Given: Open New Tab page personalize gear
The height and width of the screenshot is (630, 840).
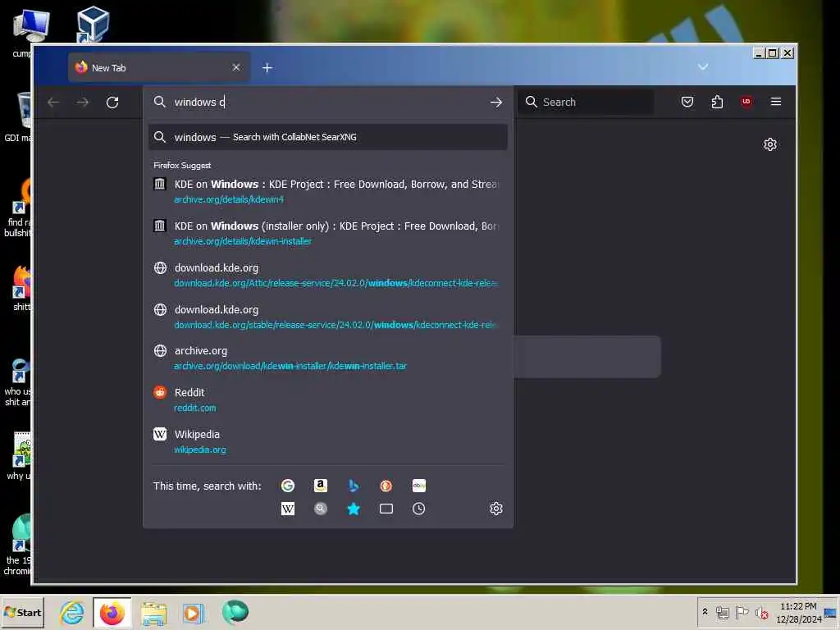Looking at the screenshot, I should (x=769, y=144).
